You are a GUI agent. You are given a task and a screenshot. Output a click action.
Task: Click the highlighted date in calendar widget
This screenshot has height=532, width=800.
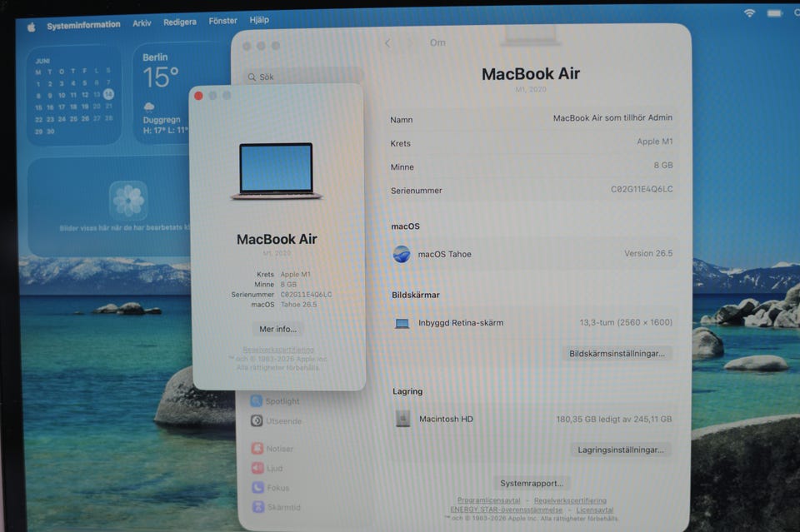point(108,94)
